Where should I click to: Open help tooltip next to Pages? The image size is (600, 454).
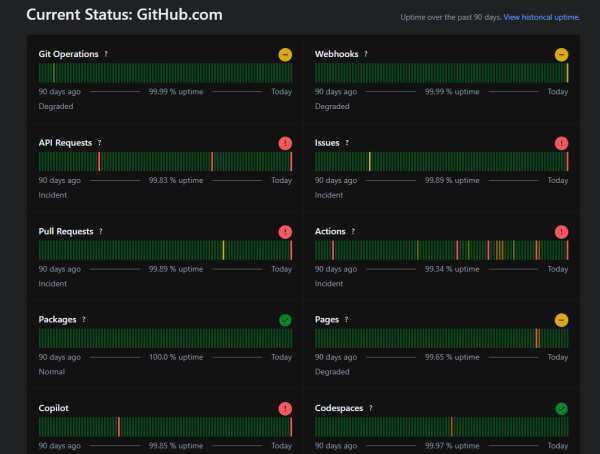[346, 319]
